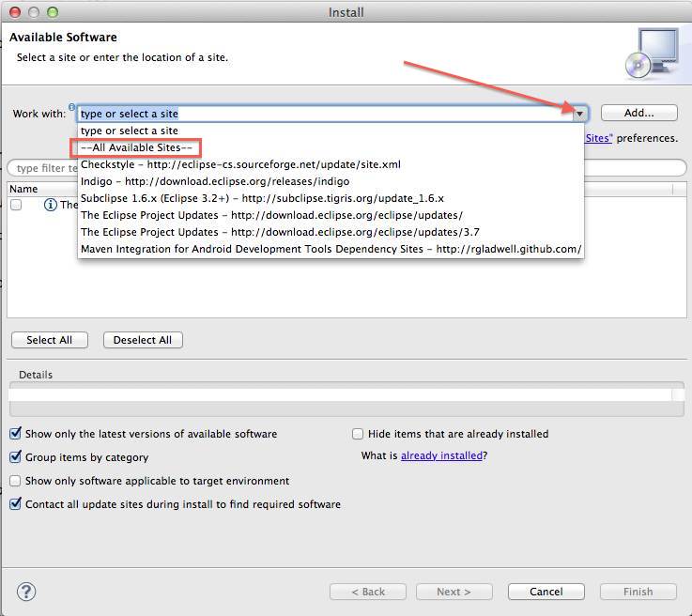Click the Cancel button
Viewport: 692px width, 616px height.
pos(546,592)
